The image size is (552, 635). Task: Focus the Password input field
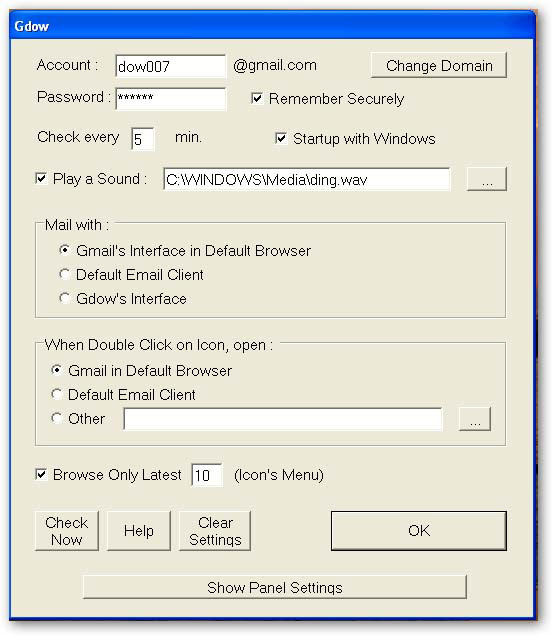[x=171, y=98]
